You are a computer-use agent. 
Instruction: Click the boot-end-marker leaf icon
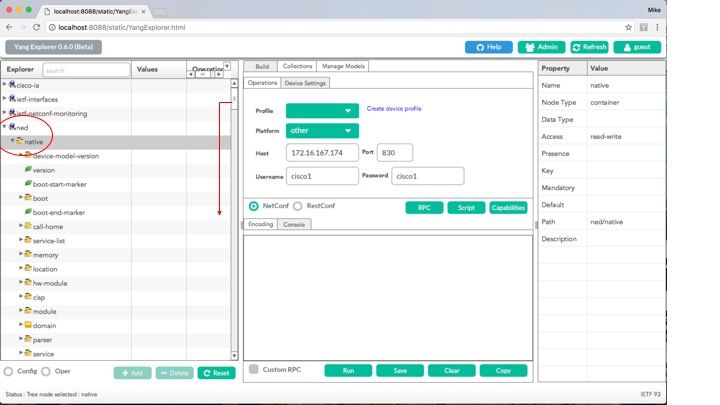(x=28, y=212)
